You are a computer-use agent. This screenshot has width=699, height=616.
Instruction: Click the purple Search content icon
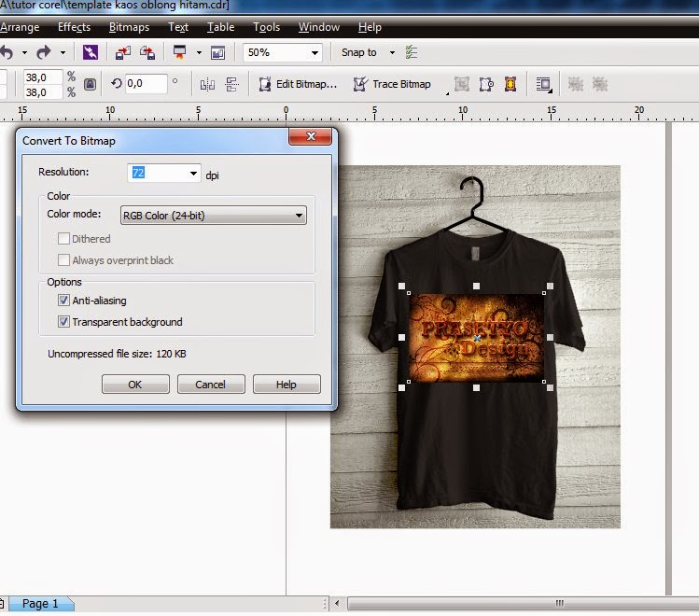[x=91, y=52]
